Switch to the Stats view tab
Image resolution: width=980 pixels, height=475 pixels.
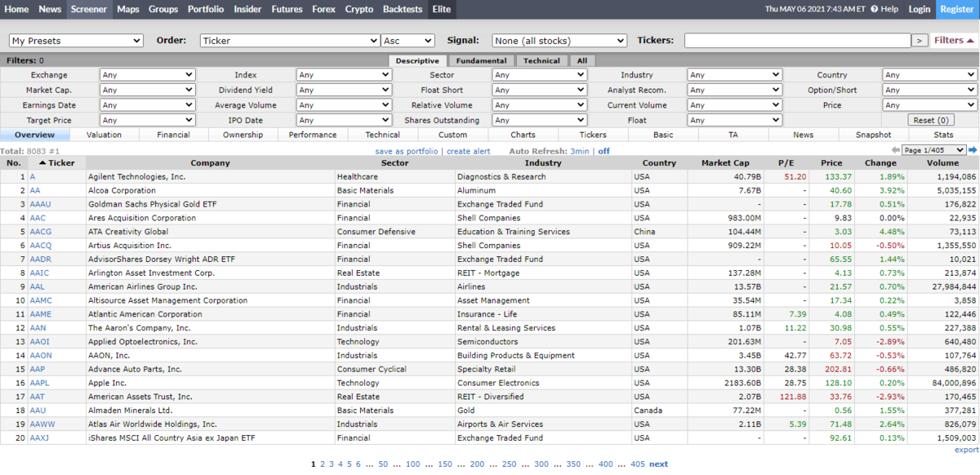[x=943, y=135]
